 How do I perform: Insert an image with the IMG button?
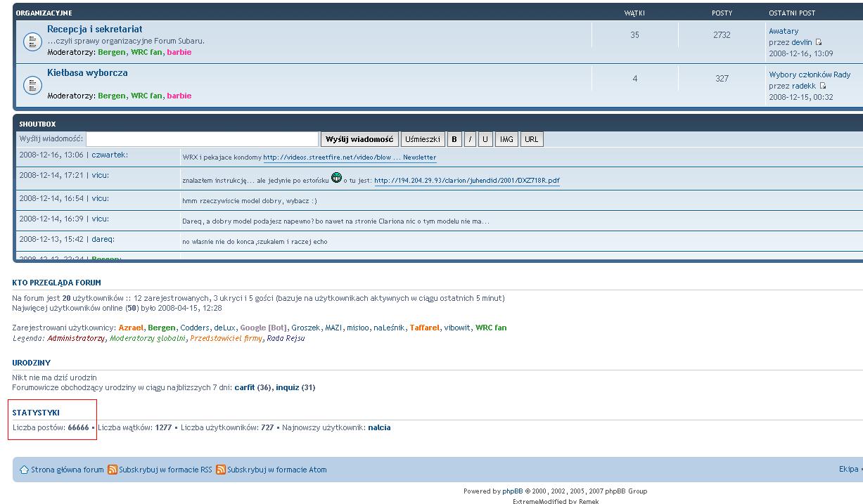(506, 139)
